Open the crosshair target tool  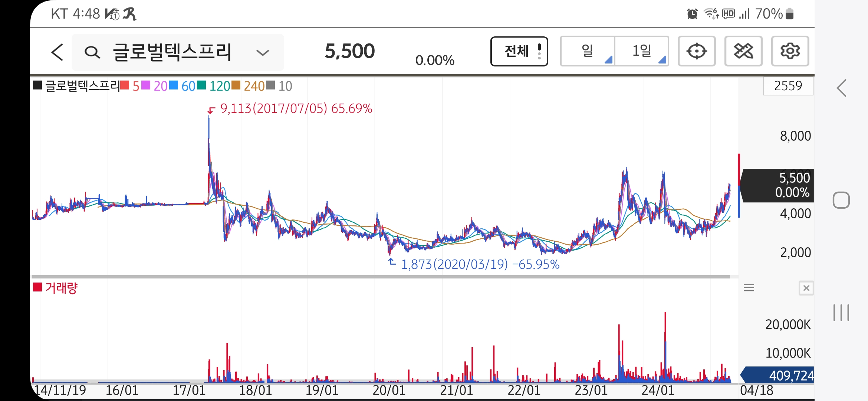click(696, 51)
